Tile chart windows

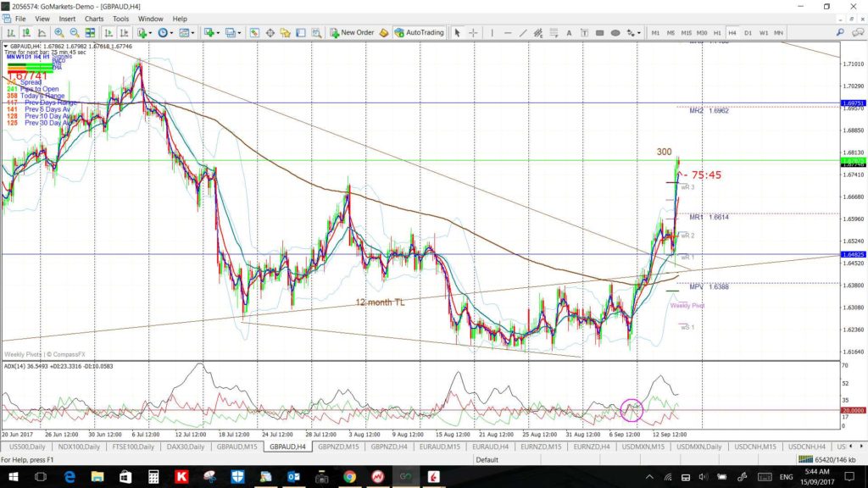(x=90, y=33)
